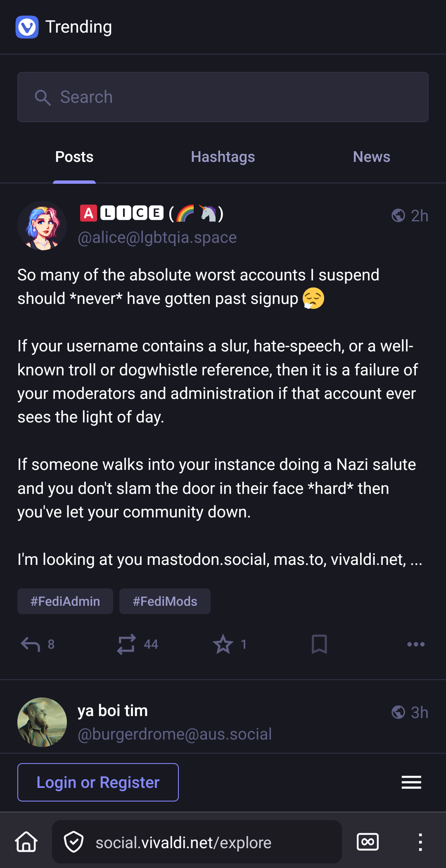The height and width of the screenshot is (868, 446).
Task: Click the Vivaldi logo icon
Action: (x=27, y=27)
